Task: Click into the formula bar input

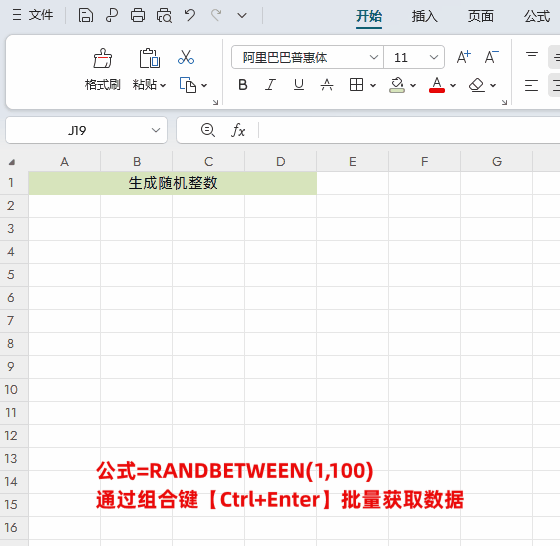Action: (x=409, y=130)
